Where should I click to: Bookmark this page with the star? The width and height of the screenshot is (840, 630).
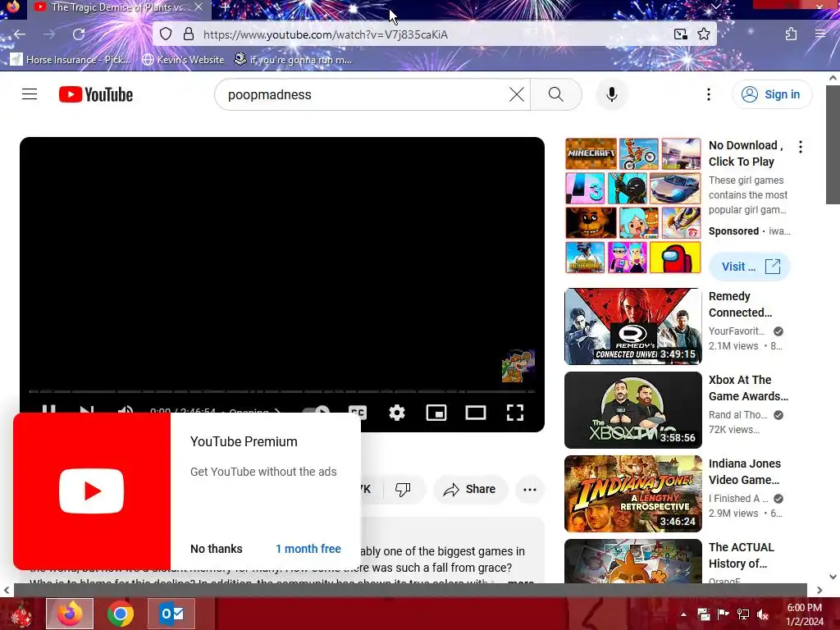coord(704,34)
